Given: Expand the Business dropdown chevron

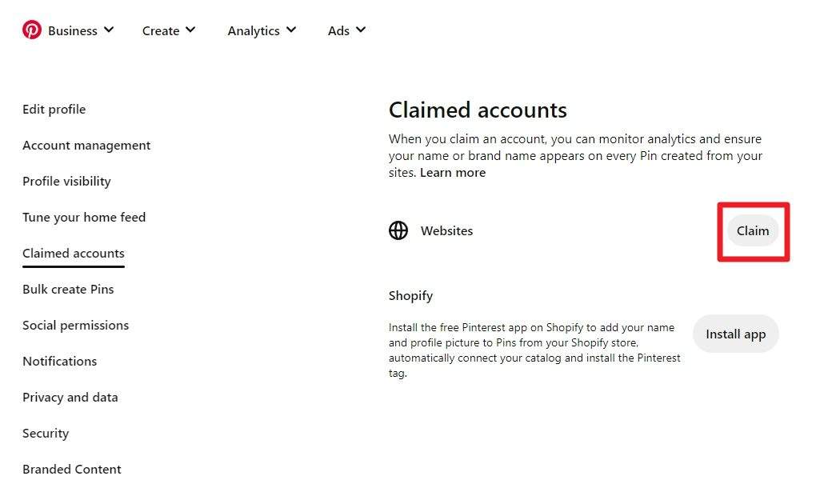Looking at the screenshot, I should (x=109, y=30).
